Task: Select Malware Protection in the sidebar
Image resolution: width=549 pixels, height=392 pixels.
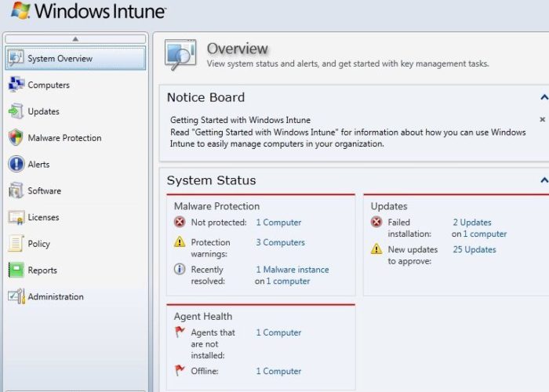Action: click(75, 137)
